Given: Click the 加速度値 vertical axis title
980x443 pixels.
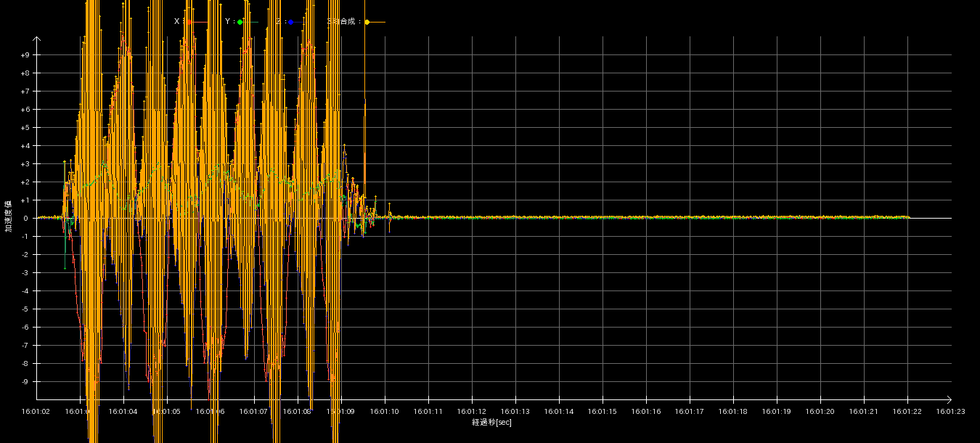Looking at the screenshot, I should [9, 216].
